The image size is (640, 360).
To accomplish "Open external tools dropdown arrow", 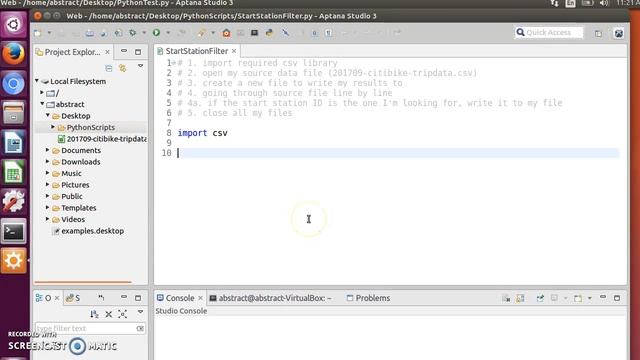I will (x=213, y=33).
